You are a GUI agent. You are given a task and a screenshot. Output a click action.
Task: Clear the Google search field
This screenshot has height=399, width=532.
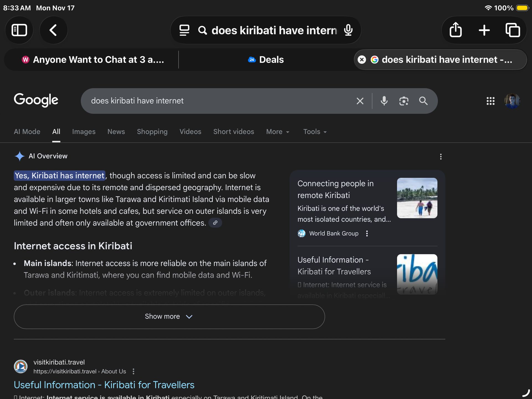(360, 101)
